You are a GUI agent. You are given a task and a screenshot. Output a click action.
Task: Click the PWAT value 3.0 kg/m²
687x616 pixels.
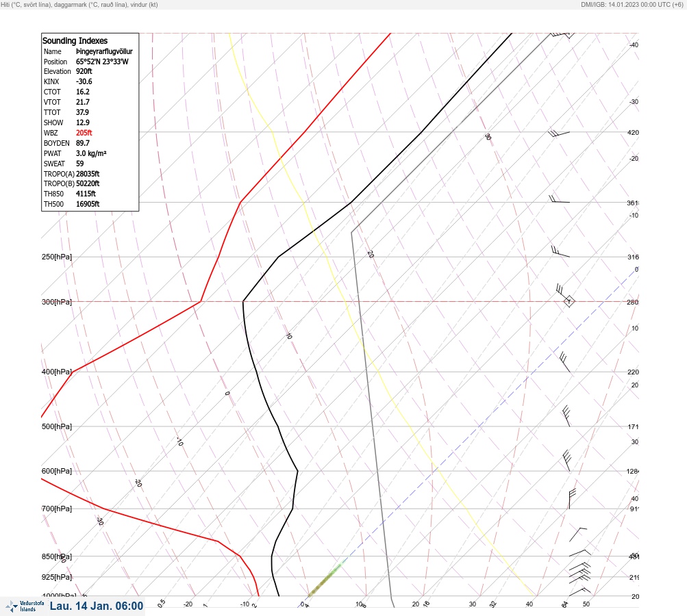(x=91, y=153)
